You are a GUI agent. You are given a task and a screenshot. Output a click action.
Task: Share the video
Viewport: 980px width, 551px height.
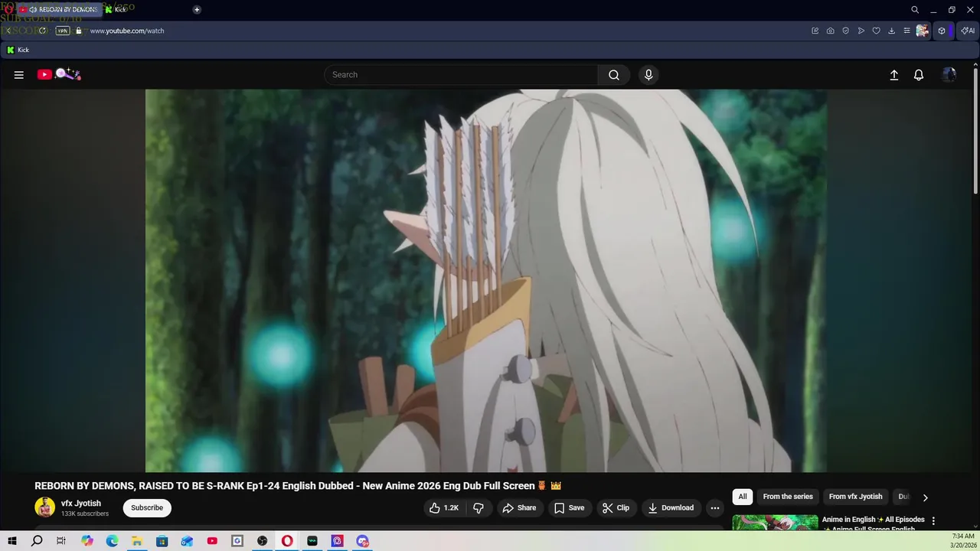(x=519, y=508)
